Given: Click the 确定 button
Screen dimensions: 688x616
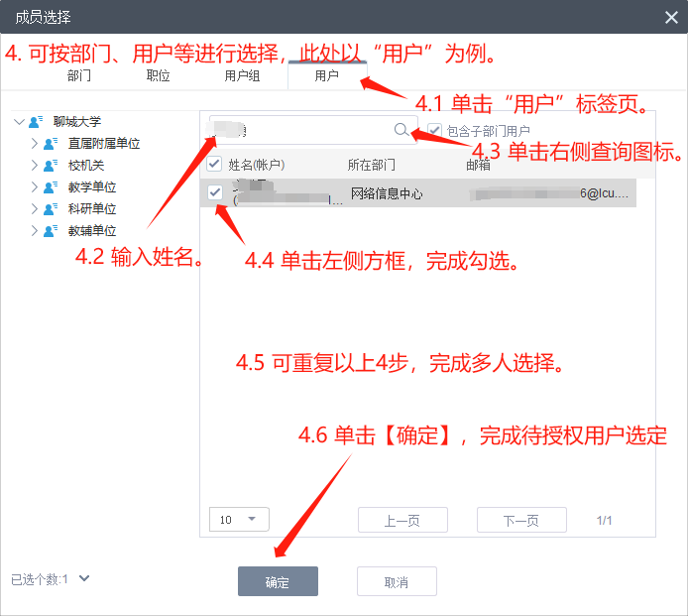Looking at the screenshot, I should pyautogui.click(x=278, y=582).
